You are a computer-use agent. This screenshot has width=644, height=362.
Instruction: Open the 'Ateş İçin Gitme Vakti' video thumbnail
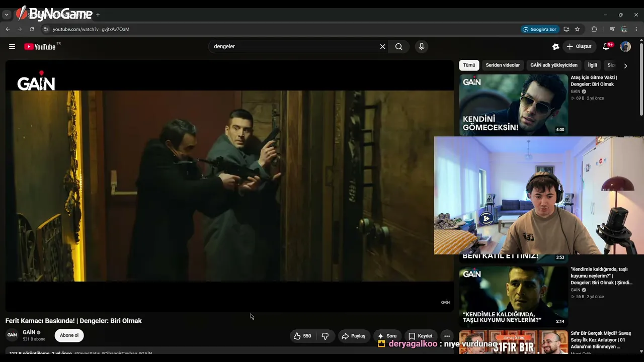tap(514, 105)
